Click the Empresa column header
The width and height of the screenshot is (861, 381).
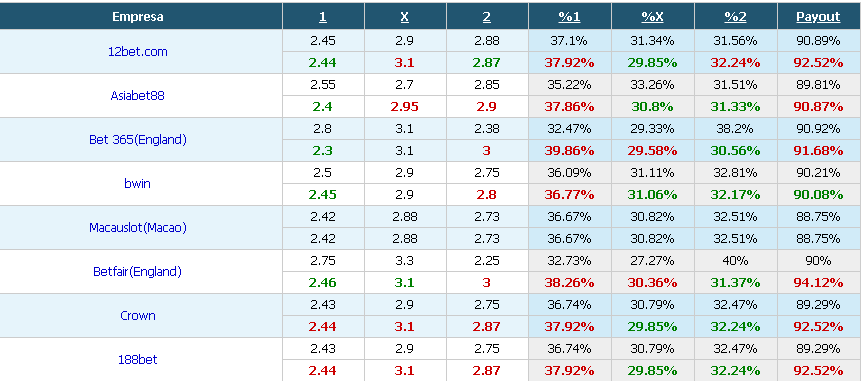pyautogui.click(x=138, y=16)
